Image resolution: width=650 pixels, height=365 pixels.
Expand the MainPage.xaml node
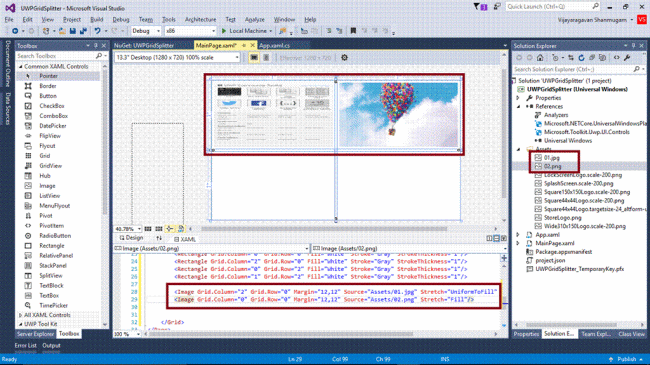(518, 243)
